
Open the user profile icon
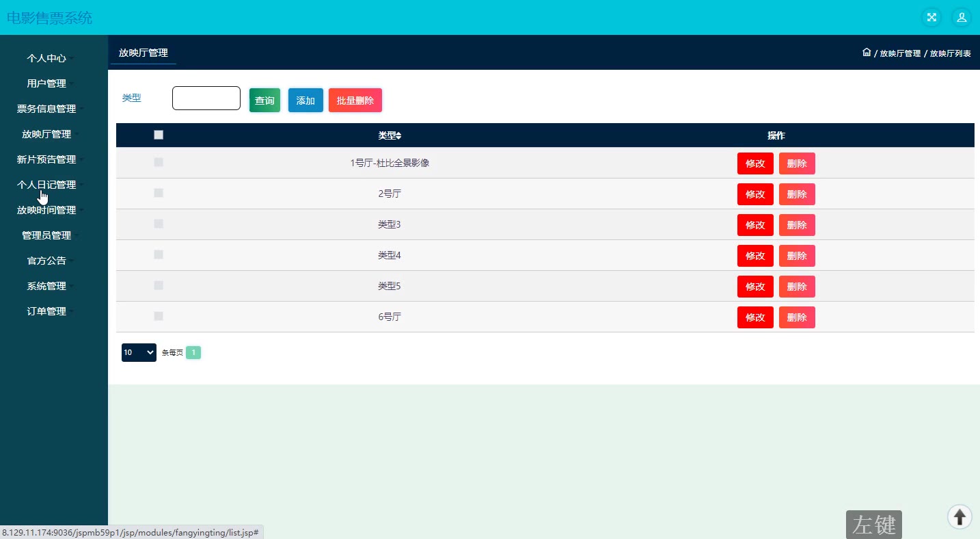pos(962,17)
